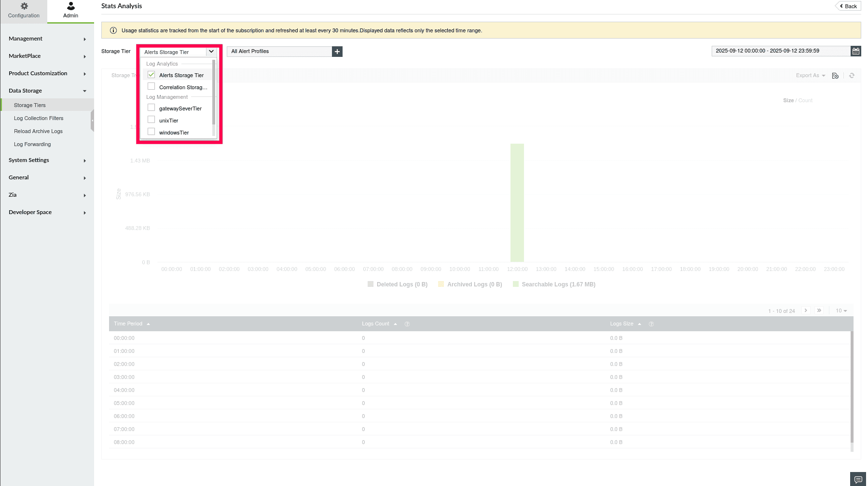The width and height of the screenshot is (868, 486).
Task: Expand the Developer Space menu
Action: pos(47,212)
